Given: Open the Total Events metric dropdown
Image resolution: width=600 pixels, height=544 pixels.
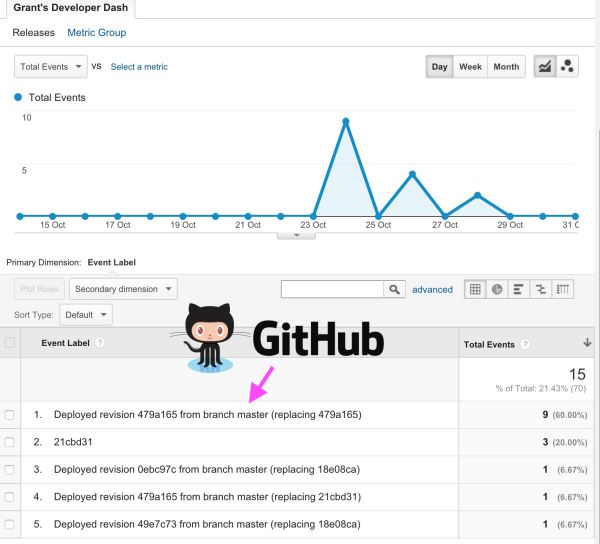Looking at the screenshot, I should click(x=51, y=67).
